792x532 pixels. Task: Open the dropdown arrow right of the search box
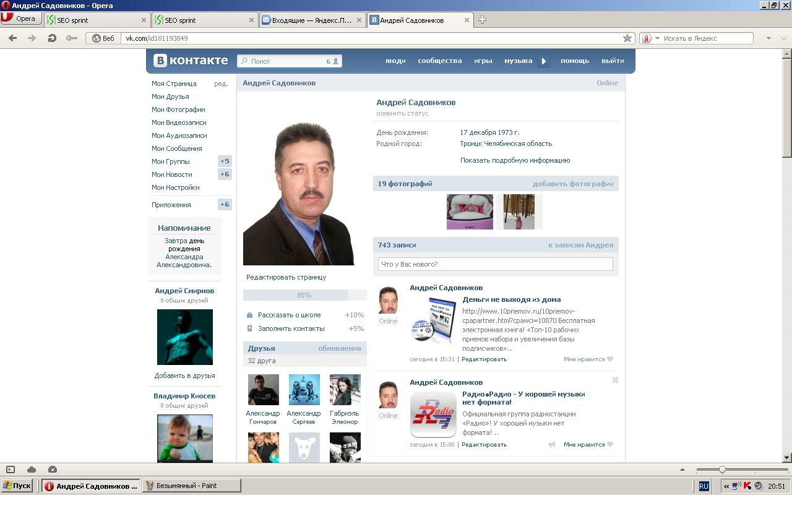coord(768,38)
